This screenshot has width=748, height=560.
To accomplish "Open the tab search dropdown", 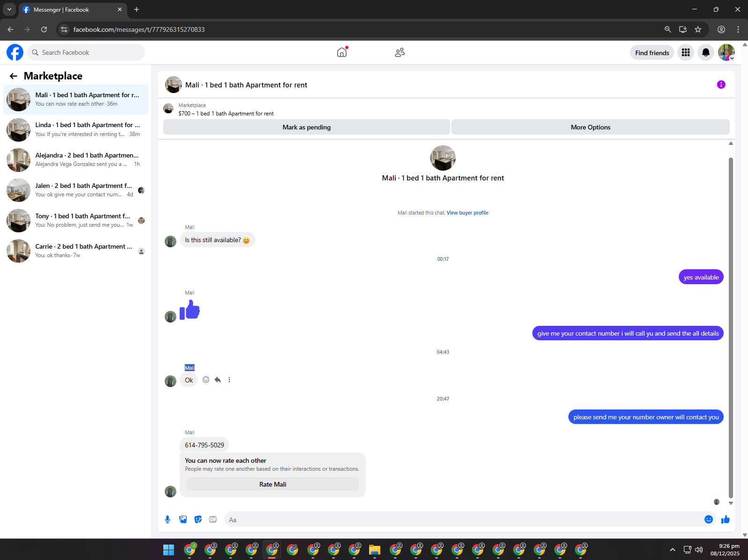I will 9,9.
